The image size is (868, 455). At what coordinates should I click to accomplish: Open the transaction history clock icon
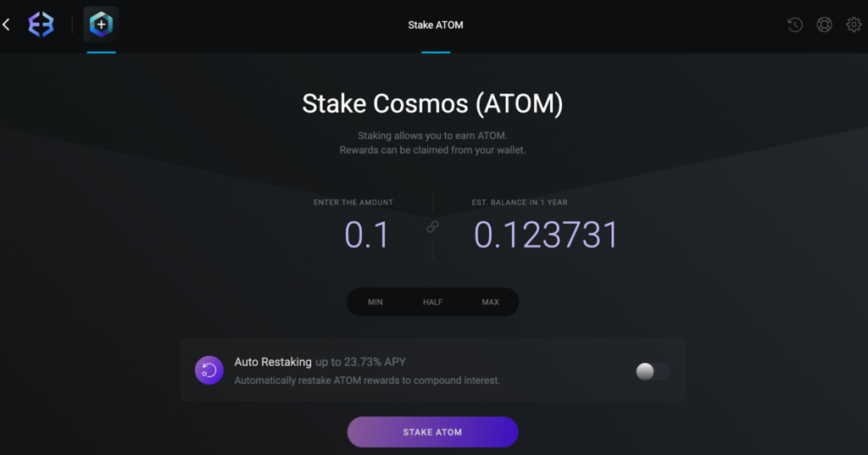pos(795,25)
